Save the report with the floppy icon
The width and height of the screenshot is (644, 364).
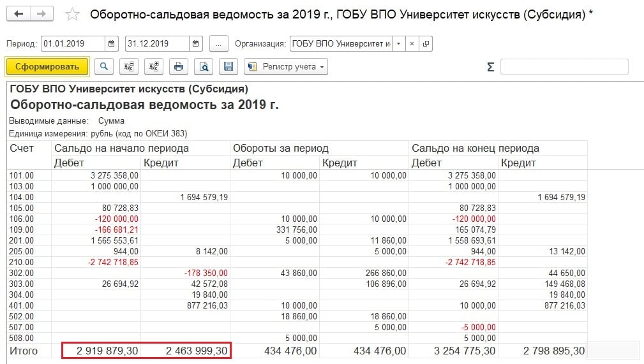(x=228, y=66)
